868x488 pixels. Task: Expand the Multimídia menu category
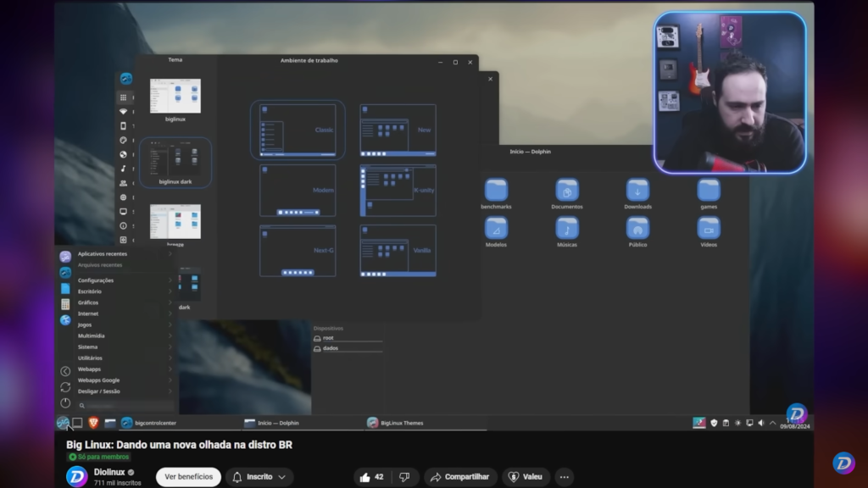[x=125, y=335]
